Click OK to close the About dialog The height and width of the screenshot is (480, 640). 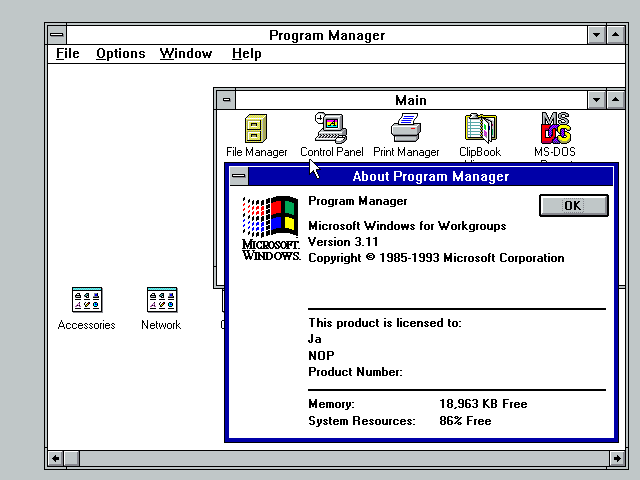click(x=573, y=205)
